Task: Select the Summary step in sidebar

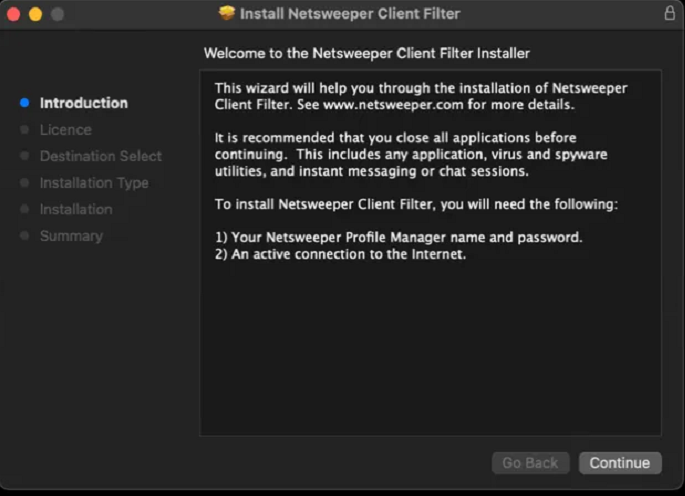Action: 71,236
